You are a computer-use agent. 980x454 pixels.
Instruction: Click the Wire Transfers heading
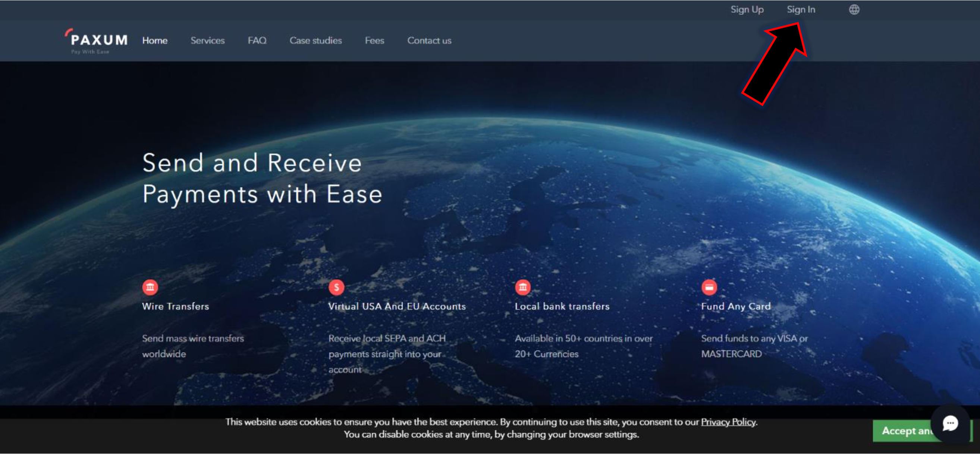175,306
